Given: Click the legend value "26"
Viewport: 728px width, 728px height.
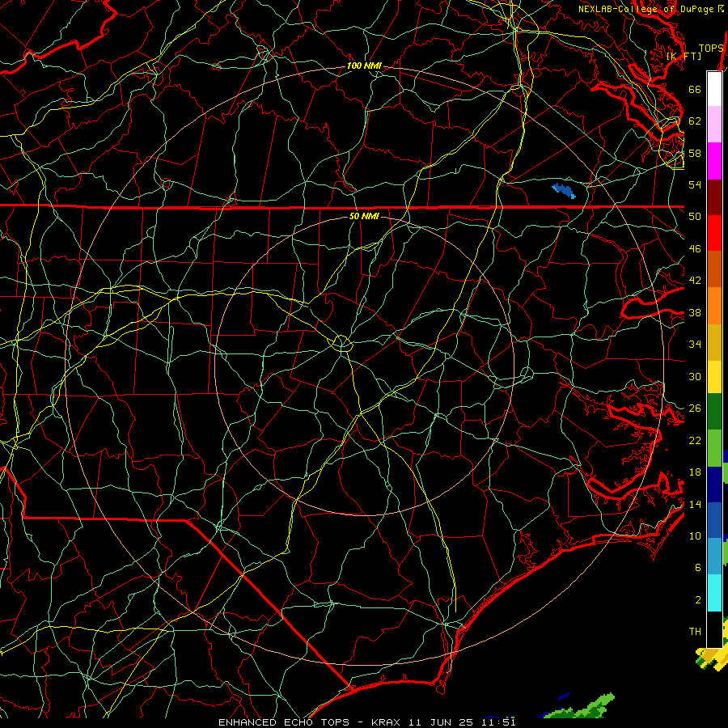Looking at the screenshot, I should [x=695, y=408].
